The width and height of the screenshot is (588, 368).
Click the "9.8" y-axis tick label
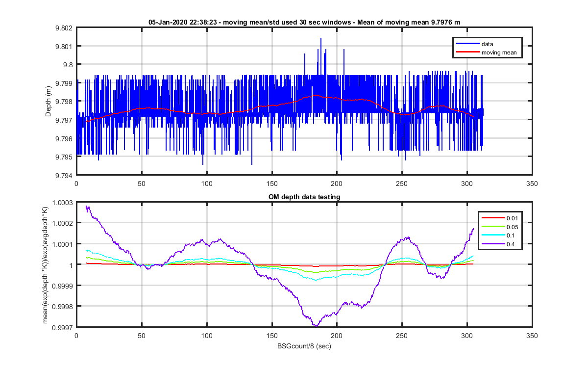(x=68, y=65)
